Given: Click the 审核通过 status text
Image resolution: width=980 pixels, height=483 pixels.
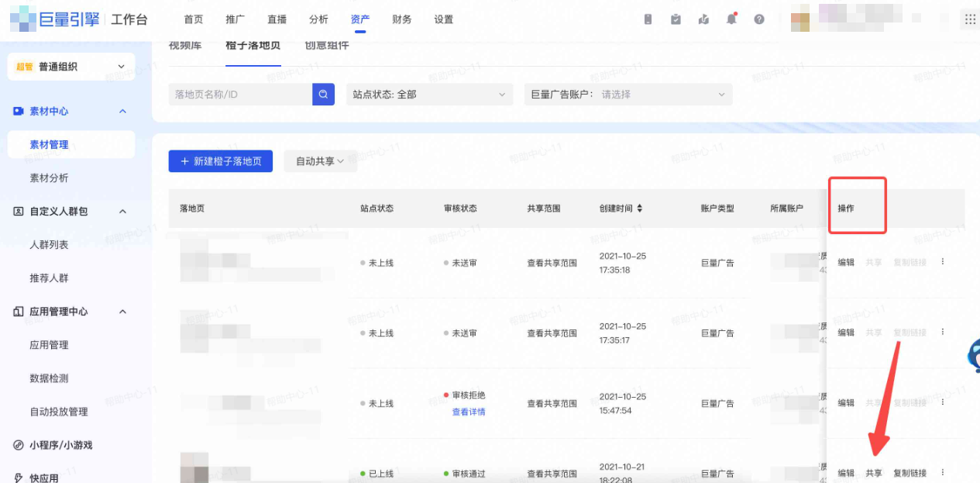Looking at the screenshot, I should [x=469, y=473].
